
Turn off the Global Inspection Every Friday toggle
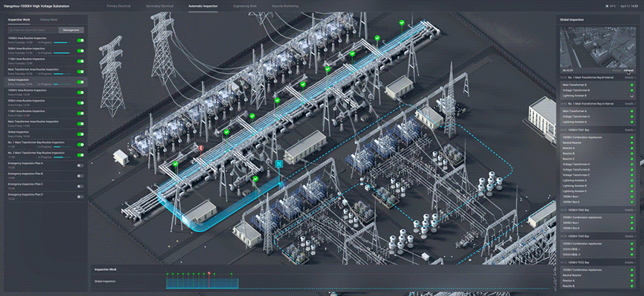(x=80, y=135)
